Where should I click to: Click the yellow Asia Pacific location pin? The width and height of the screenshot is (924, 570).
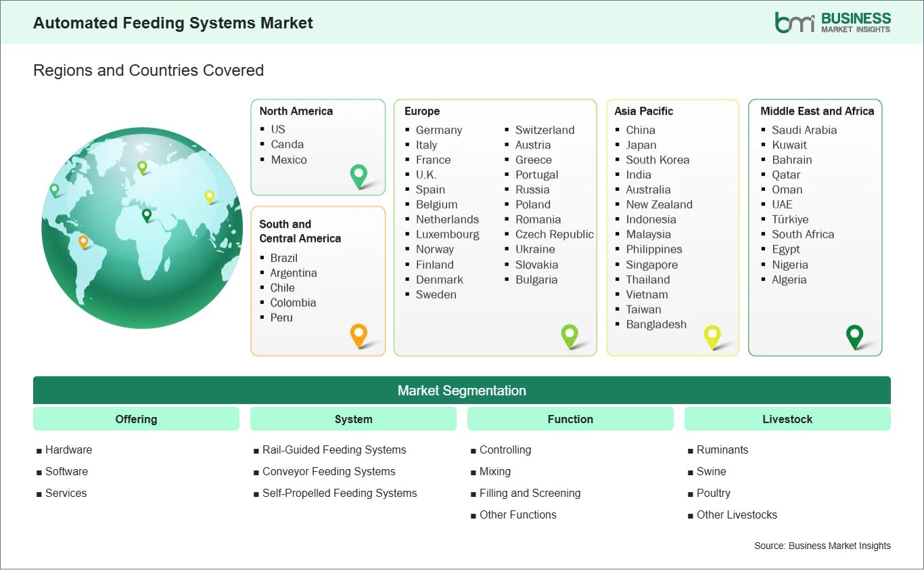click(x=712, y=336)
